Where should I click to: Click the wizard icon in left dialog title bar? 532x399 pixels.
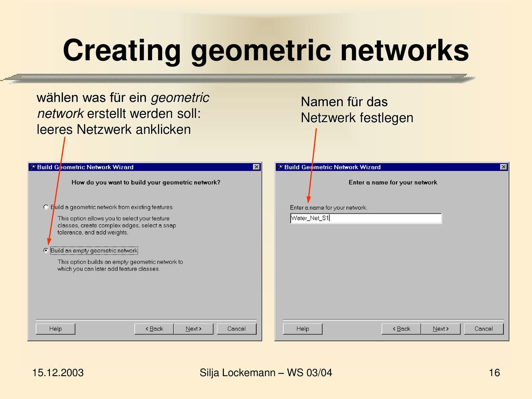(x=33, y=167)
